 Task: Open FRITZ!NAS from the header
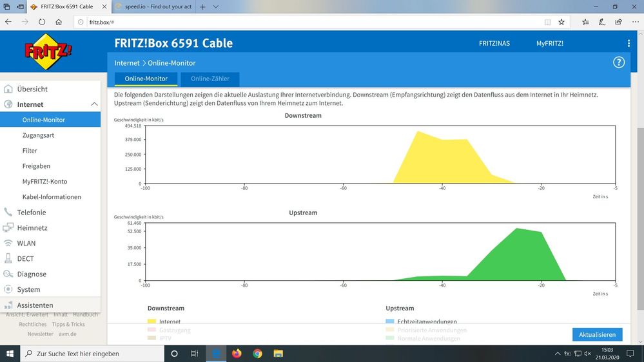tap(494, 43)
